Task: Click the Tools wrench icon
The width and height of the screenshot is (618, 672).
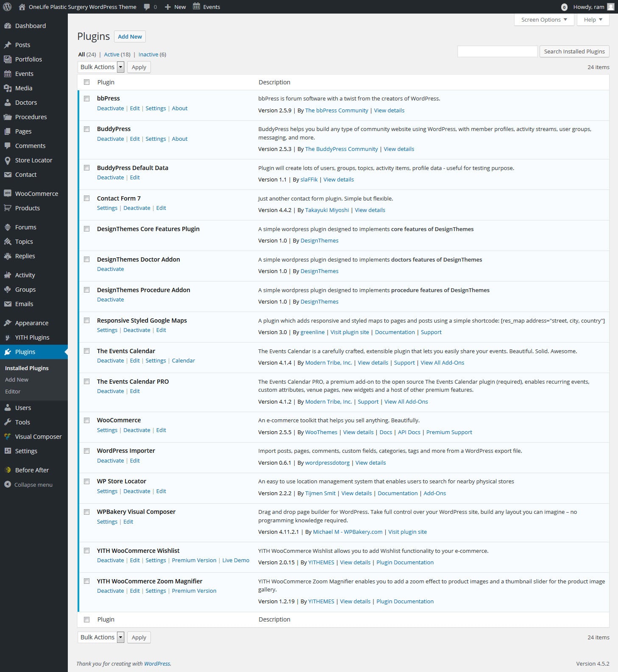Action: (8, 422)
